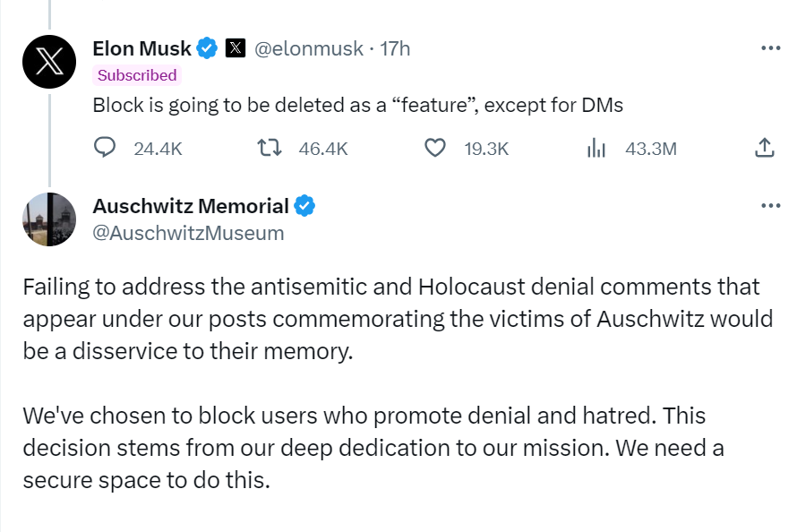Viewport: 797px width, 532px height.
Task: Click the share icon on Elon Musk's post
Action: [765, 148]
